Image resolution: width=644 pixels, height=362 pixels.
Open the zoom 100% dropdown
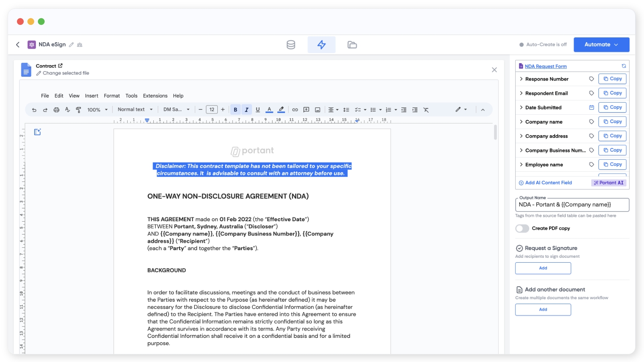[x=97, y=110]
